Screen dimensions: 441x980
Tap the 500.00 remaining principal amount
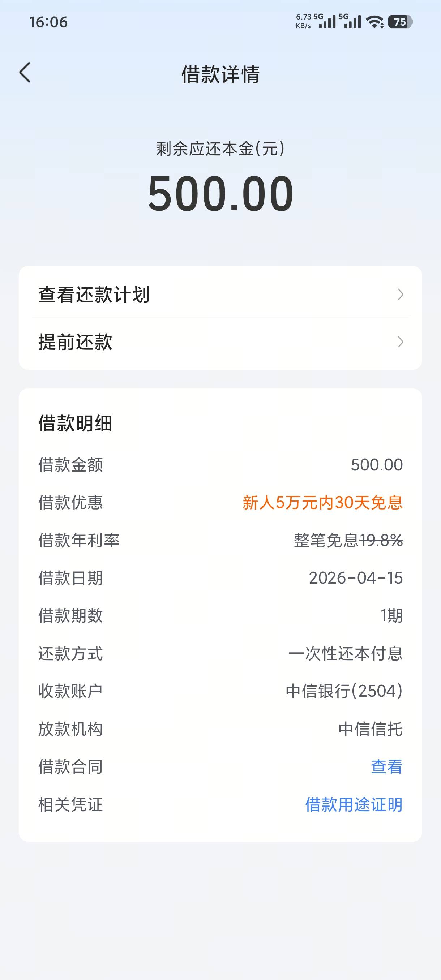point(220,193)
